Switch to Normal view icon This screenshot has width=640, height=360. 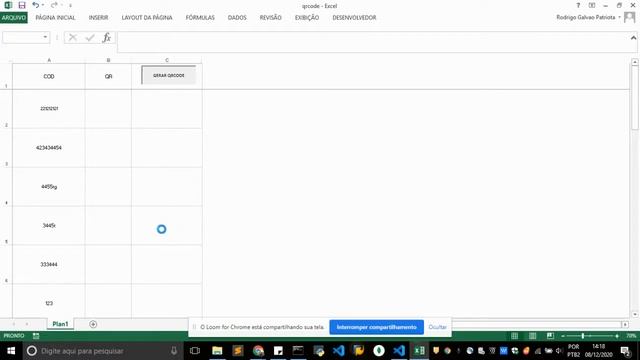point(515,336)
